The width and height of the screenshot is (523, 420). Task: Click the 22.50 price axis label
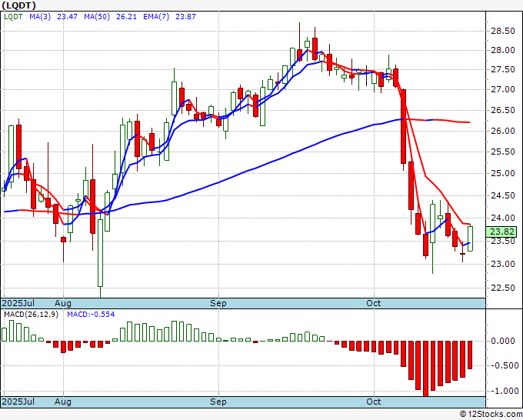pyautogui.click(x=503, y=288)
